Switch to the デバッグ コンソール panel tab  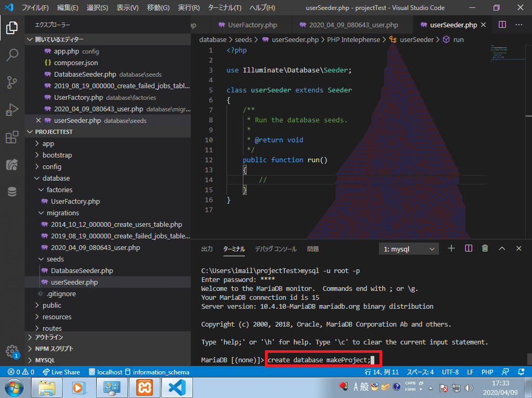[x=275, y=249]
